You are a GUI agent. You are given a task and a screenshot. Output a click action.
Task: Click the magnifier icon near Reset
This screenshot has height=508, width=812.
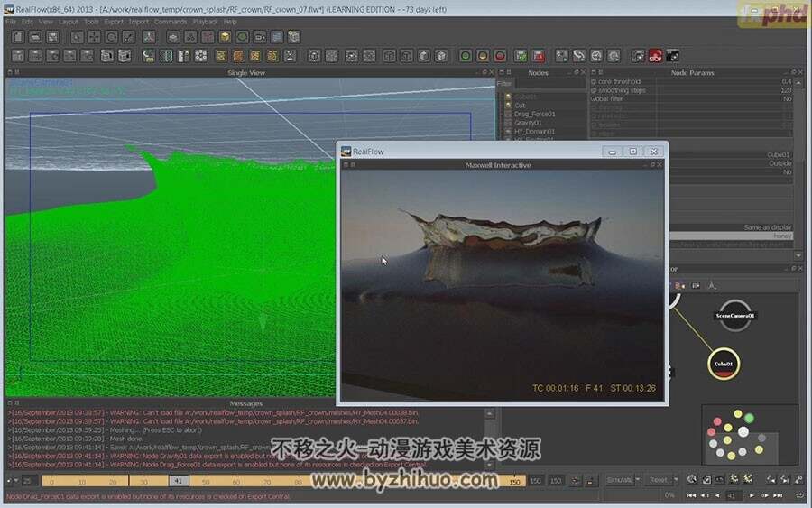coord(691,479)
